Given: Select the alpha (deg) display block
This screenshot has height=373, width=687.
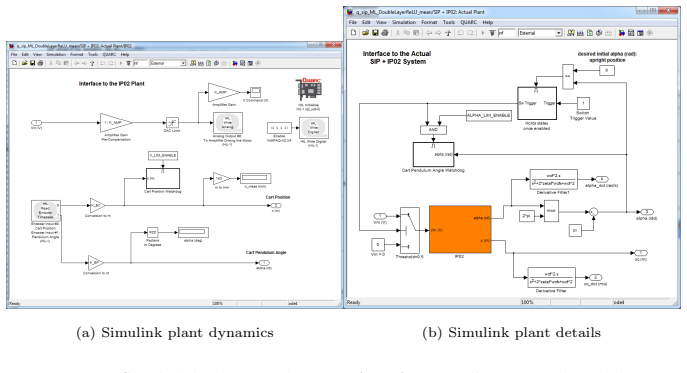Looking at the screenshot, I should pyautogui.click(x=193, y=232).
